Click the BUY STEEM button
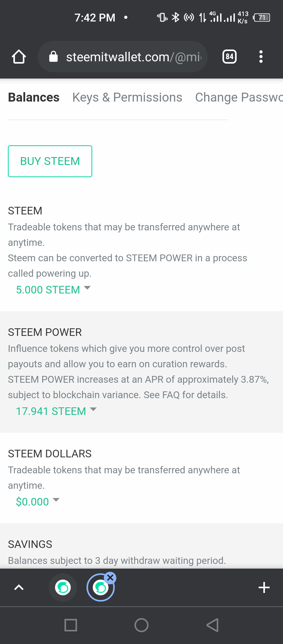Viewport: 283px width, 644px height. (50, 161)
